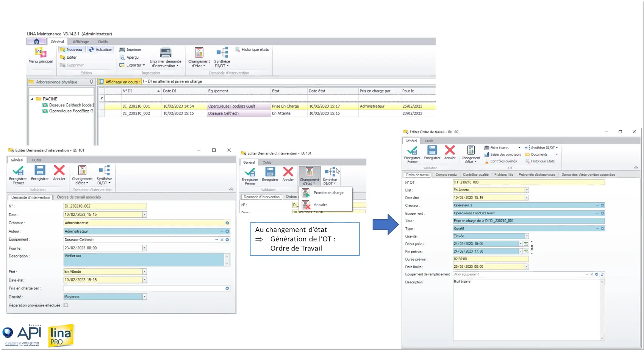Image resolution: width=644 pixels, height=350 pixels.
Task: Create new item with Nouveau
Action: [x=71, y=50]
